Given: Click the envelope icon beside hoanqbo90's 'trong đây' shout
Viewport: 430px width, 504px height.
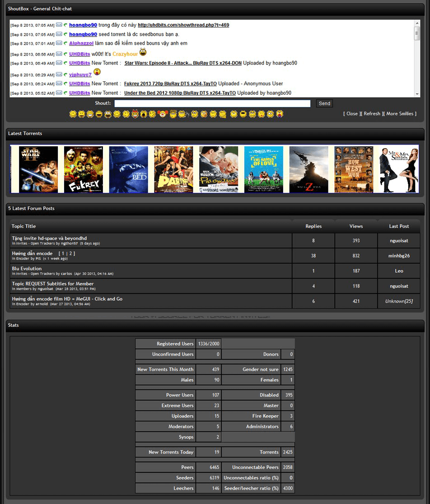Looking at the screenshot, I should [x=59, y=25].
